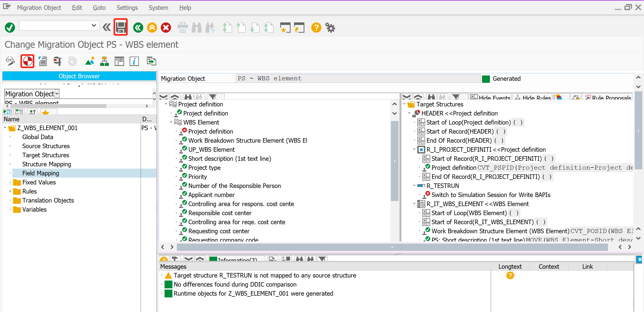Generate runtime objects with the red-white circle icon
This screenshot has height=312, width=644.
pyautogui.click(x=27, y=61)
